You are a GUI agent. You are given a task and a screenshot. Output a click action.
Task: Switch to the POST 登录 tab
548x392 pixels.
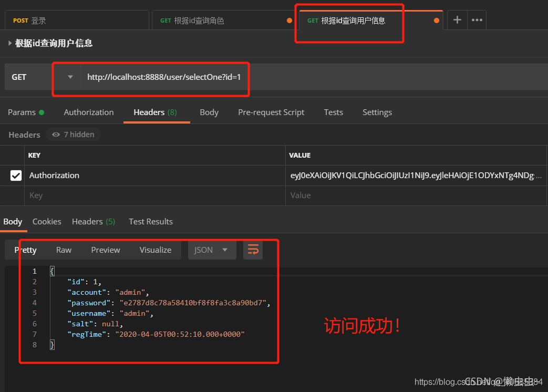tap(77, 20)
